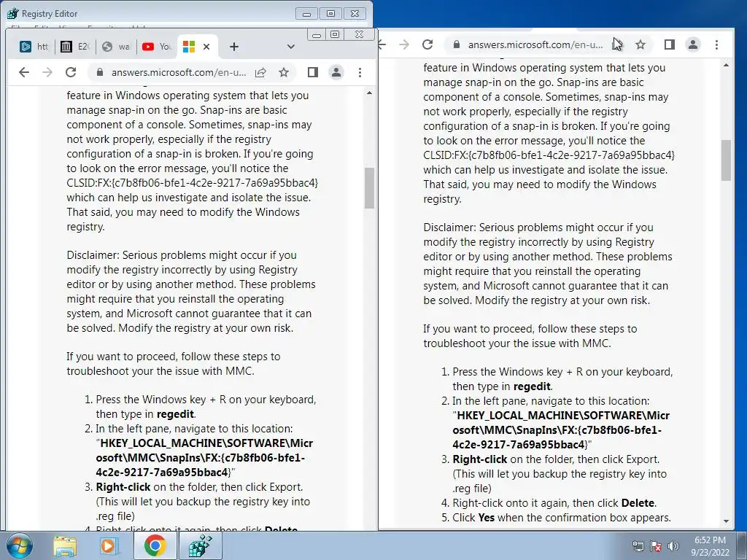Viewport: 747px width, 560px height.
Task: Click the address bar URL in the right Chrome window
Action: click(535, 44)
